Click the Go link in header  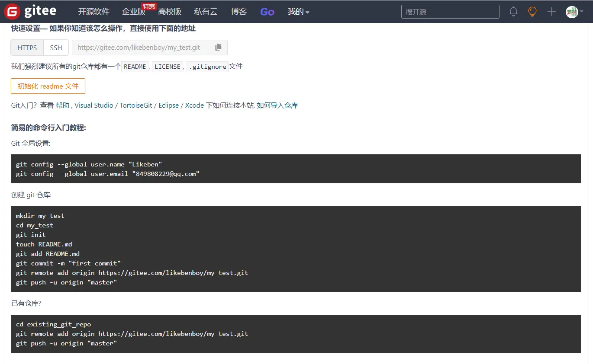pyautogui.click(x=267, y=12)
